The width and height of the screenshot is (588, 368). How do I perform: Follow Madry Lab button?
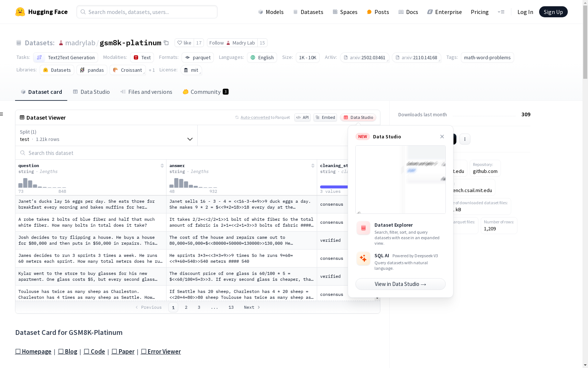pyautogui.click(x=232, y=43)
